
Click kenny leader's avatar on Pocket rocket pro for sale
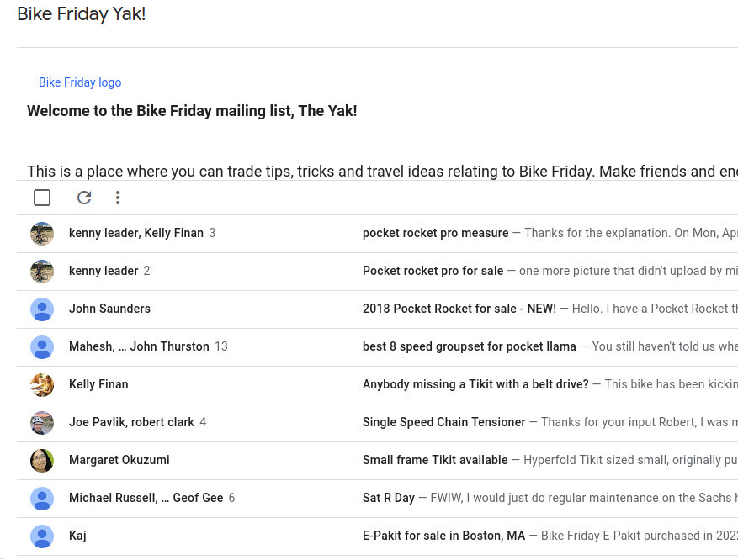click(42, 272)
